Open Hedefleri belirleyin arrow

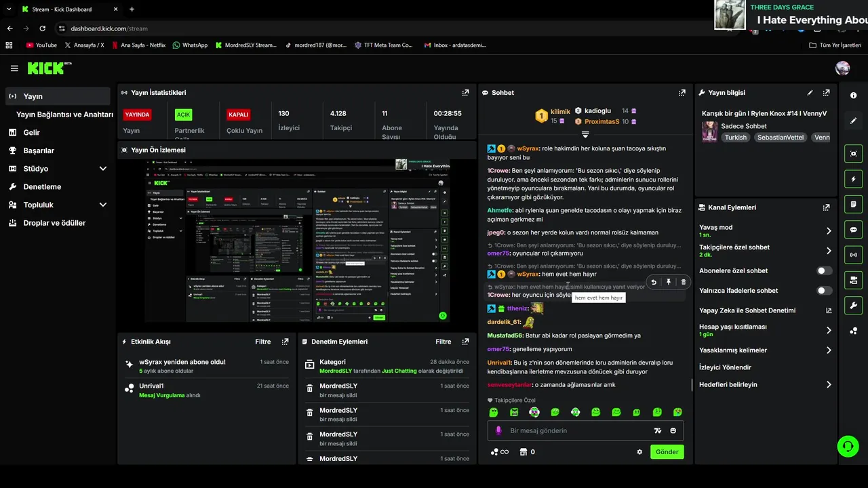tap(829, 384)
